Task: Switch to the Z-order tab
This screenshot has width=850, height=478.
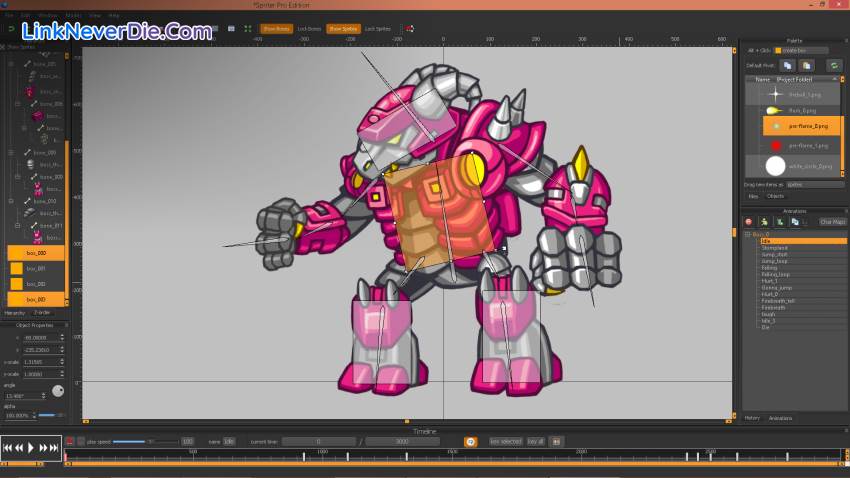Action: click(x=42, y=313)
